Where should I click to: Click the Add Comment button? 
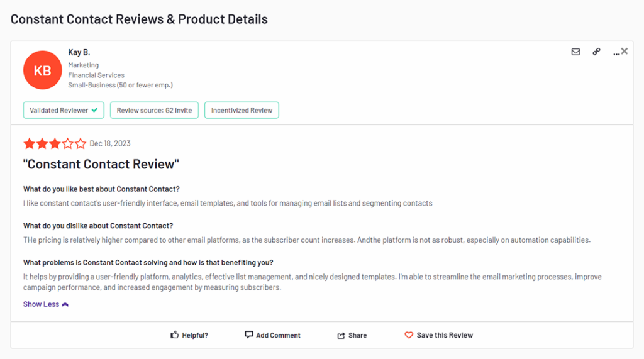pos(273,335)
